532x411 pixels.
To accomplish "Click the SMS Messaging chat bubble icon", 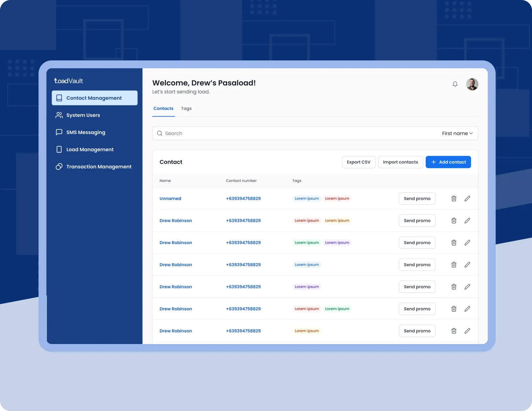I will tap(59, 132).
